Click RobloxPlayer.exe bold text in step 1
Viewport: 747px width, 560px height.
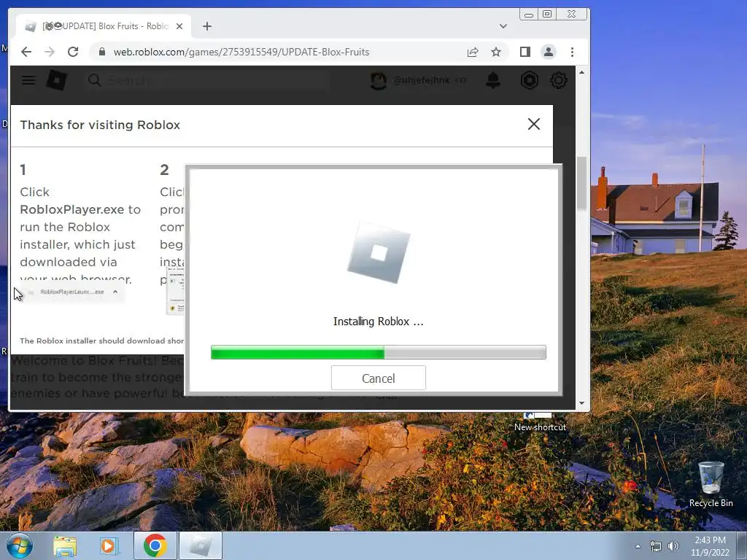(71, 209)
